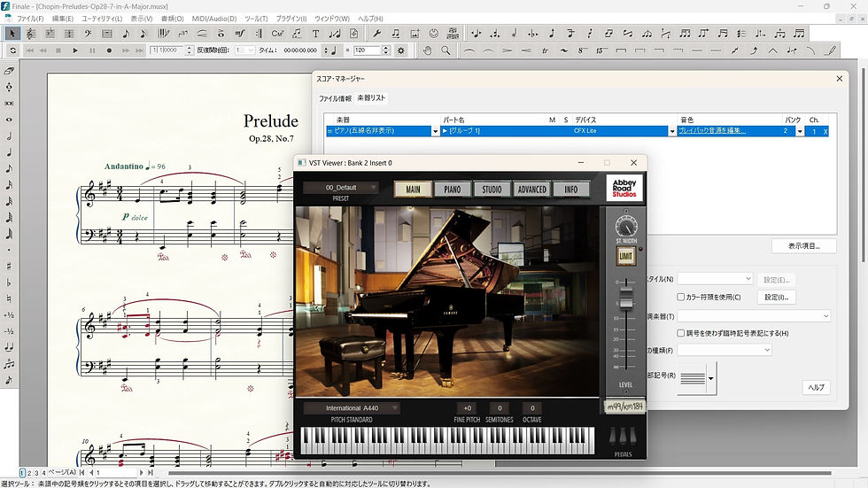Go to page 2 layout tab at bottom
This screenshot has height=488, width=868.
tap(29, 473)
